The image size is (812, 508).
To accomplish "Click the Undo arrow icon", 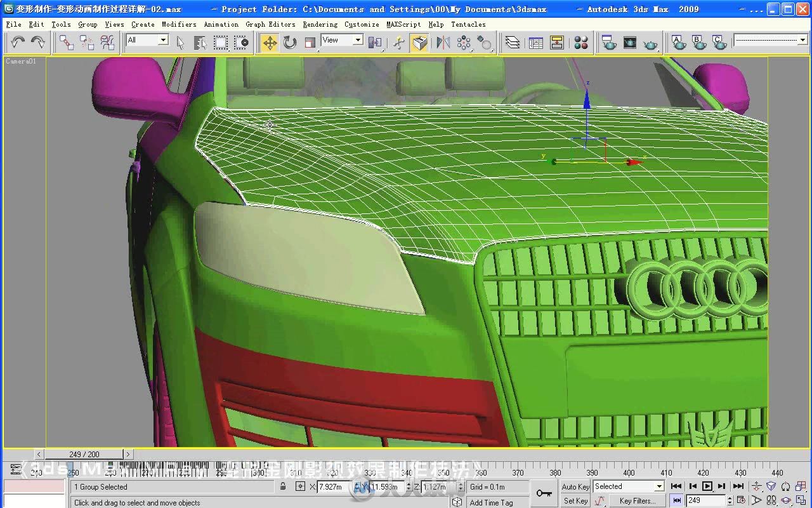I will pos(18,43).
